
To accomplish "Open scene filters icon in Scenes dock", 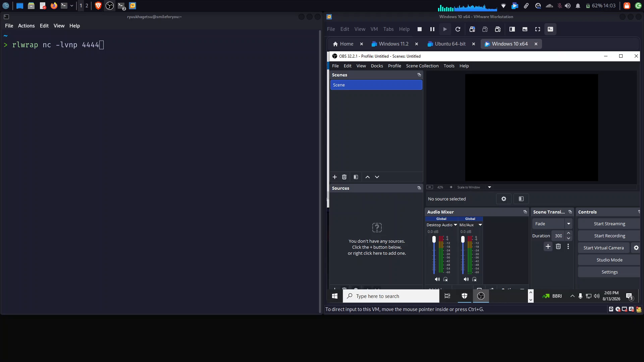I will pyautogui.click(x=356, y=177).
